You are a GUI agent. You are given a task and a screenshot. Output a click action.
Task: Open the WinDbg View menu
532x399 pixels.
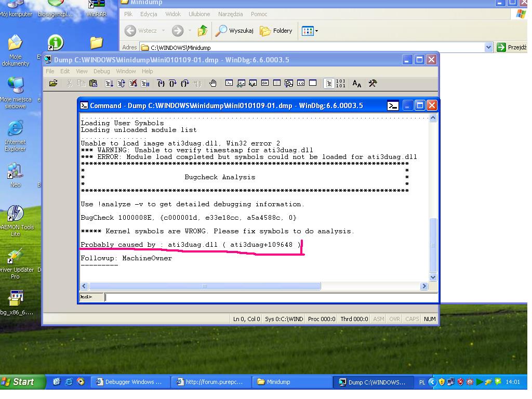82,72
